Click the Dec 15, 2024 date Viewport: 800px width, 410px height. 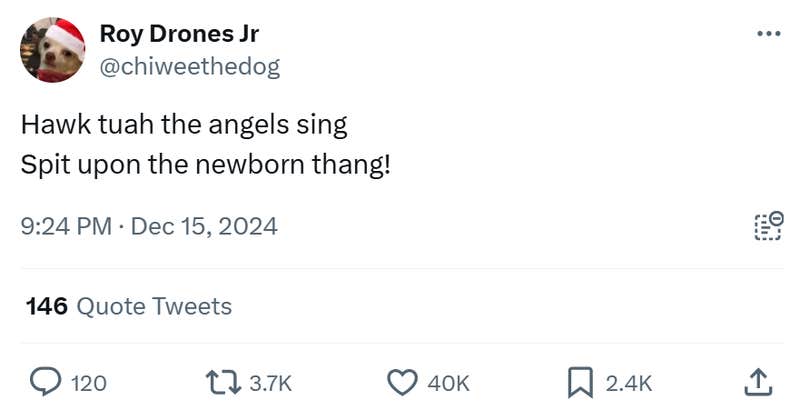pos(204,227)
